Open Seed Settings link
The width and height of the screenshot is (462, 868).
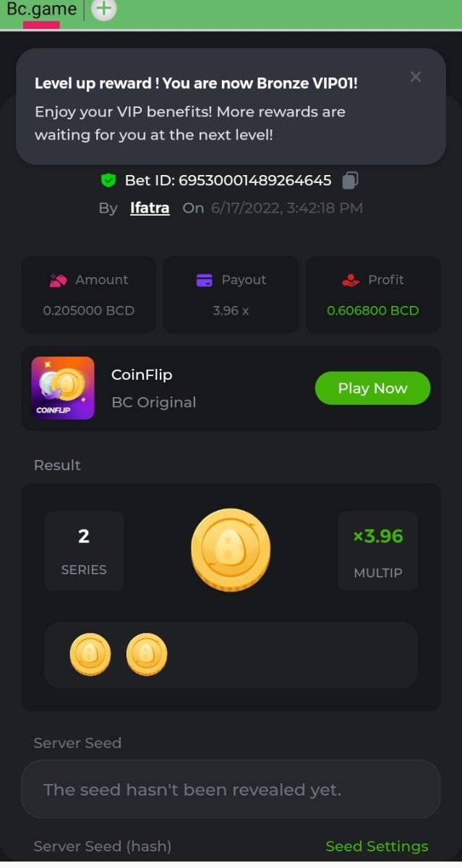coord(377,846)
